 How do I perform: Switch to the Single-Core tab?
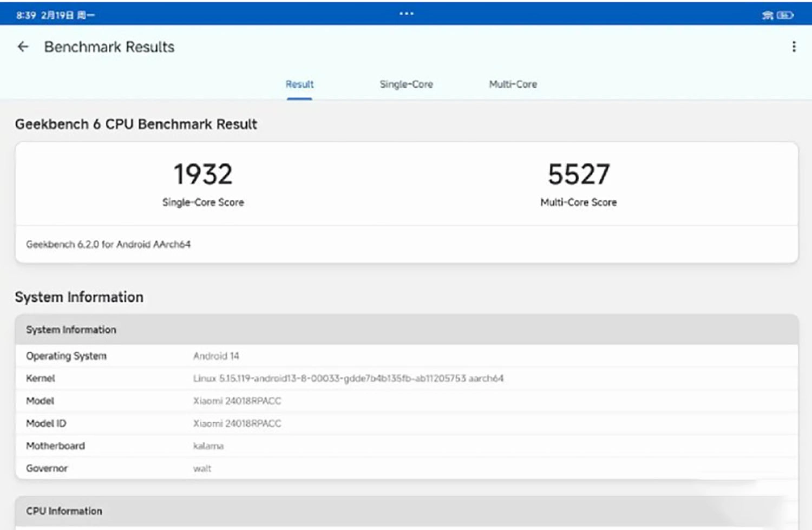point(406,84)
